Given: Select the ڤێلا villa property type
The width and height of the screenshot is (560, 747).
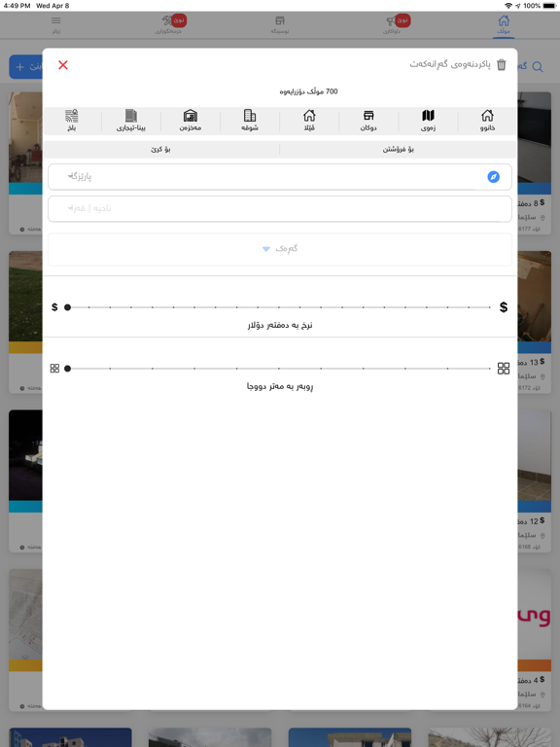Looking at the screenshot, I should tap(309, 120).
